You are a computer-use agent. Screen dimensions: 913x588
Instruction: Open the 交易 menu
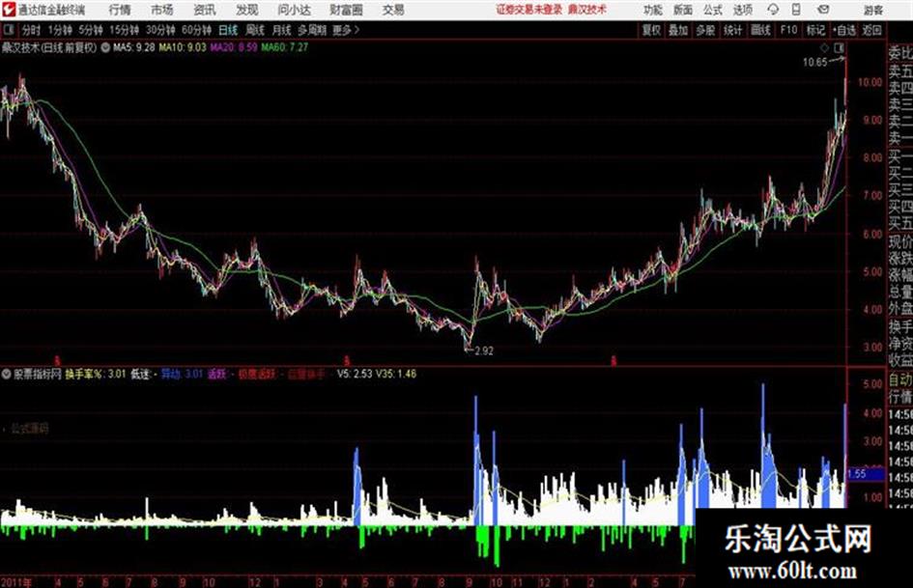(x=393, y=10)
